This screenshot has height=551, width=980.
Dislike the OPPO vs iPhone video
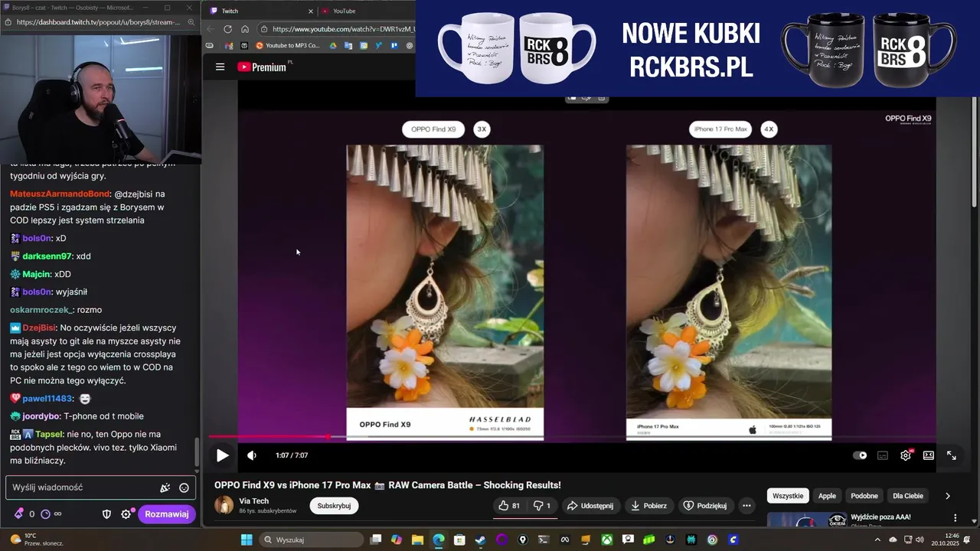pyautogui.click(x=542, y=506)
